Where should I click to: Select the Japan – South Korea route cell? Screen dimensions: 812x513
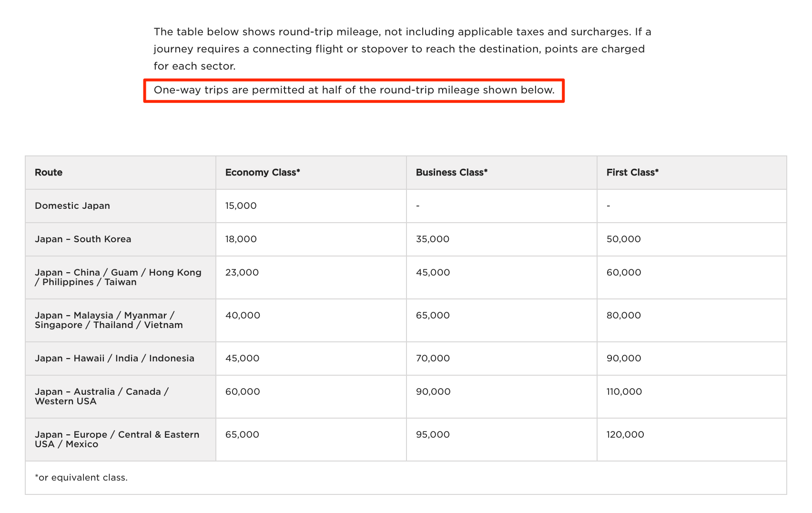[83, 239]
